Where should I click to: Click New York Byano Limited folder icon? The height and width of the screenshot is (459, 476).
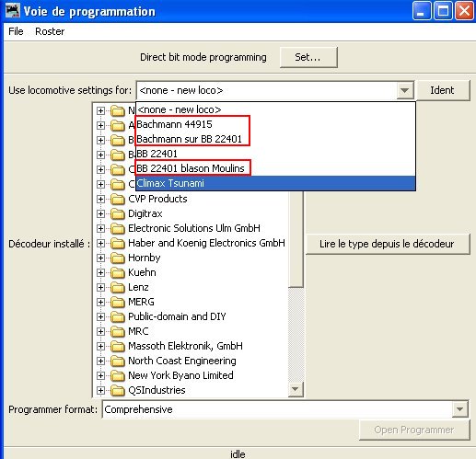(118, 376)
